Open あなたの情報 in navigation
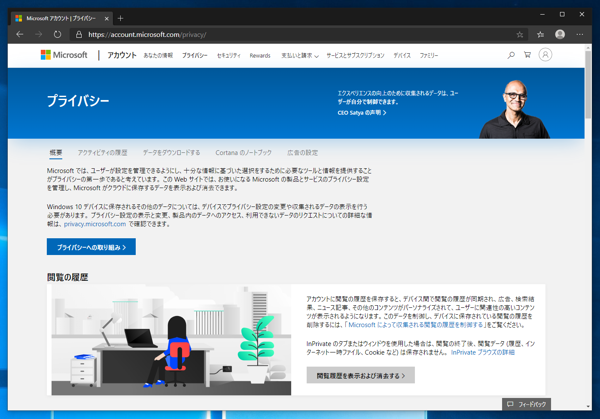Viewport: 600px width, 419px height. (158, 55)
